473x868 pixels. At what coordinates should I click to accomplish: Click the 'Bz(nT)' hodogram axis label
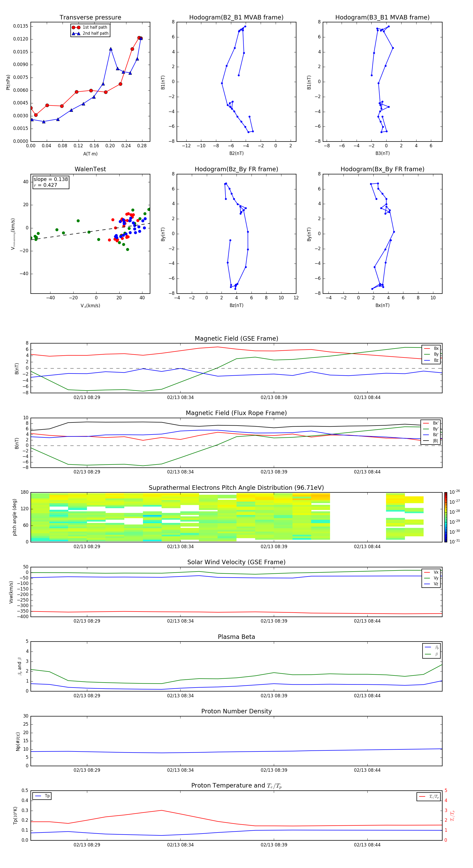(236, 305)
